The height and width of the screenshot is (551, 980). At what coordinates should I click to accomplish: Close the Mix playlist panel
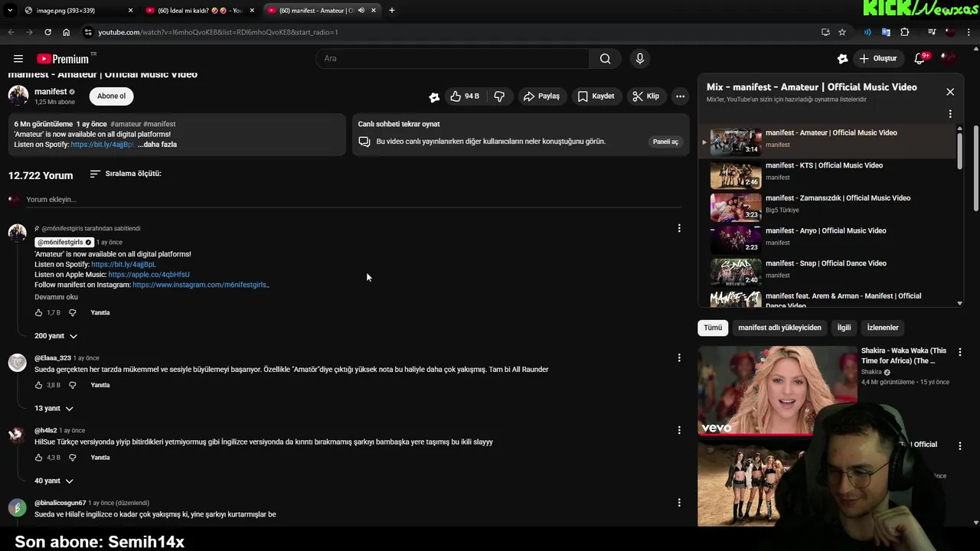[950, 92]
